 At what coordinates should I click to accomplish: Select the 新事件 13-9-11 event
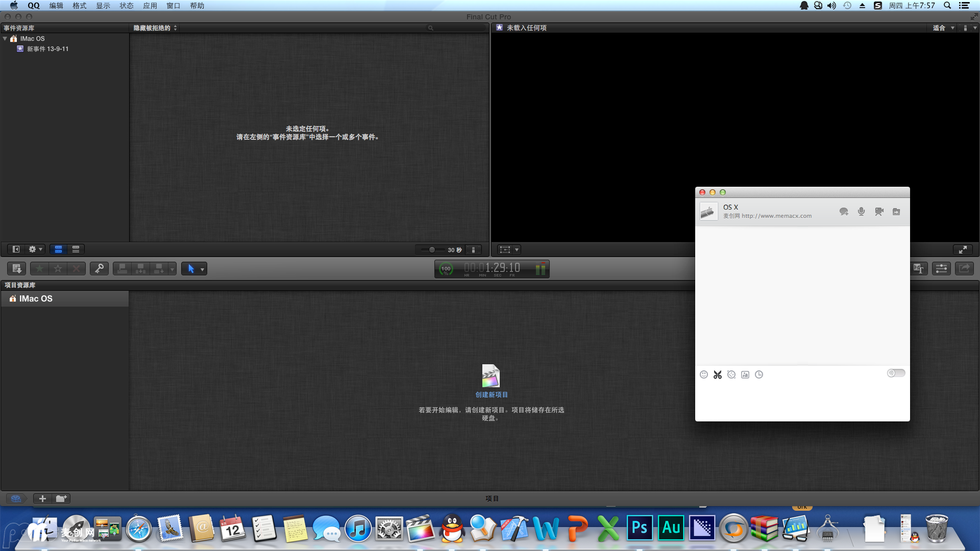[x=47, y=49]
